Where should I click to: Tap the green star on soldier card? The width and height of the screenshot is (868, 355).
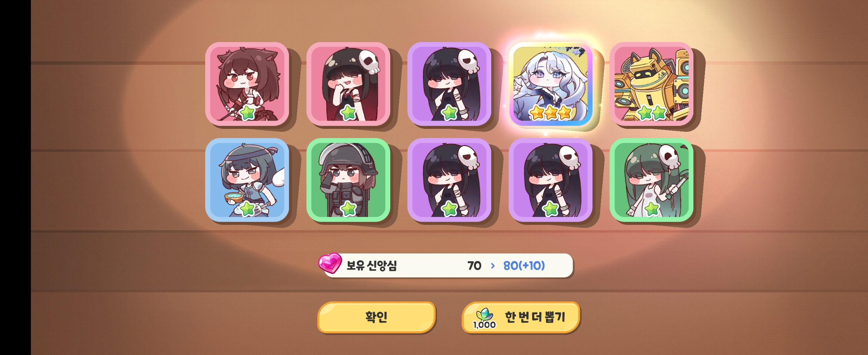point(349,209)
